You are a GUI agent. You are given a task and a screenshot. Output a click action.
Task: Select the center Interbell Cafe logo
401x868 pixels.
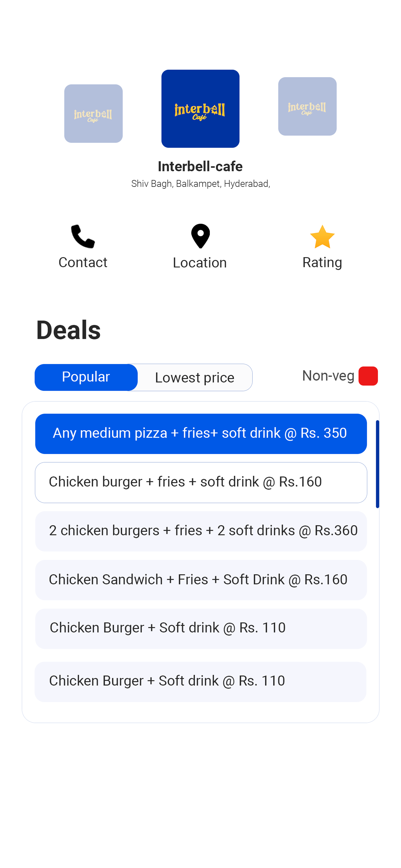tap(200, 108)
